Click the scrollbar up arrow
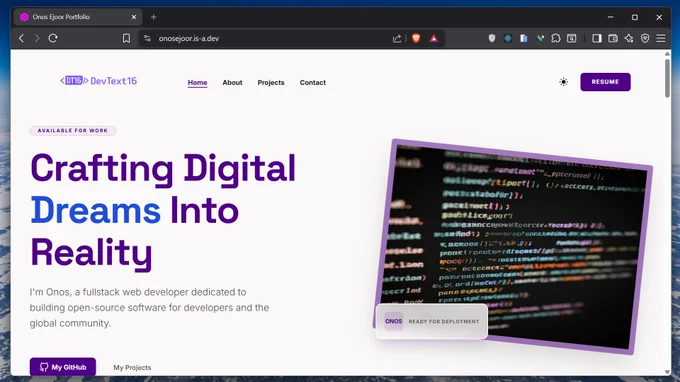Screen dimensions: 680x382 (667, 54)
